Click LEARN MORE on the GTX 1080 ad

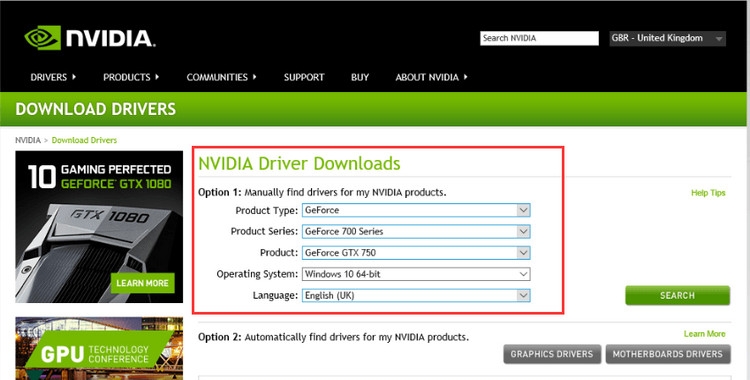tap(143, 283)
